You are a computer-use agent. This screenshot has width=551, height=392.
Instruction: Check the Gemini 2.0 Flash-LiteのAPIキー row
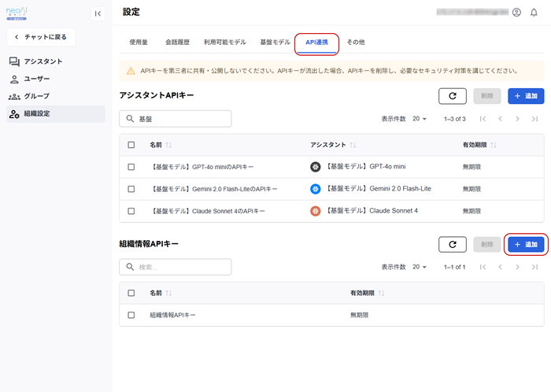tap(131, 189)
